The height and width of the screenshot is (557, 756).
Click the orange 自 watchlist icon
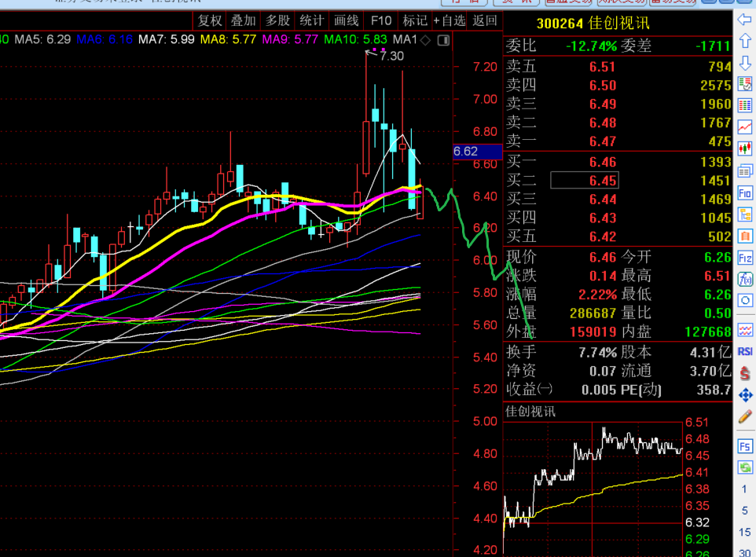click(745, 236)
